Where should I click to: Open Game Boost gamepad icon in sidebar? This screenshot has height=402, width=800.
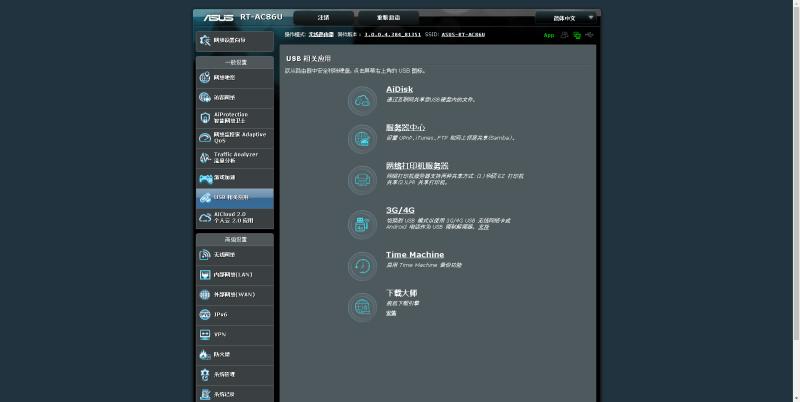(205, 178)
